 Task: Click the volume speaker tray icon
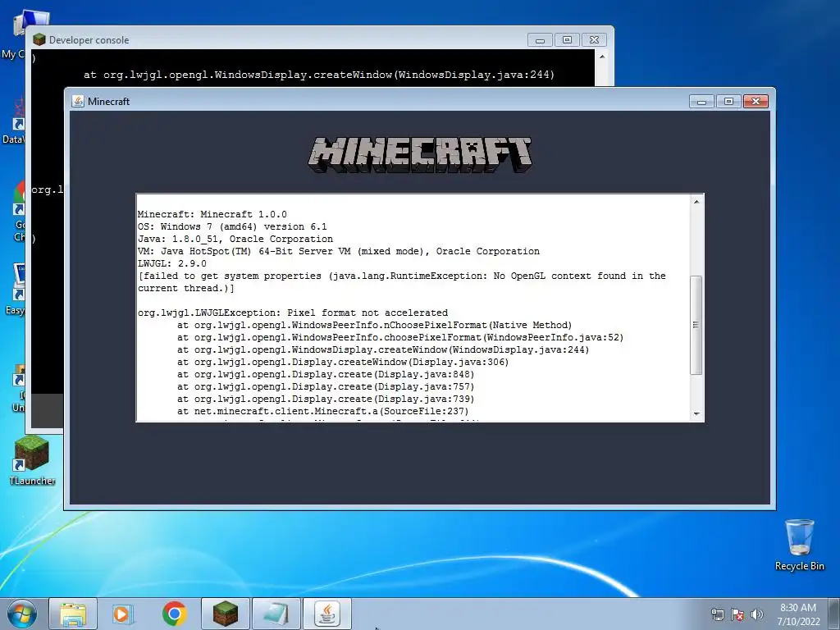tap(756, 614)
